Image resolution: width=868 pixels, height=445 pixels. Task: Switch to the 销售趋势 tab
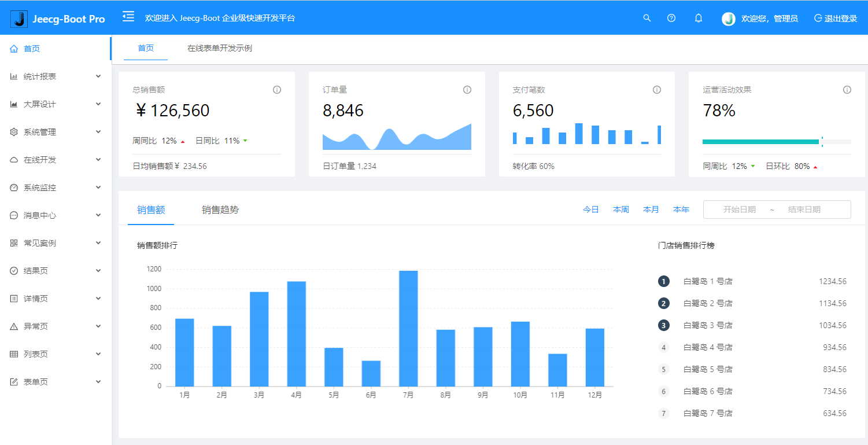(220, 210)
